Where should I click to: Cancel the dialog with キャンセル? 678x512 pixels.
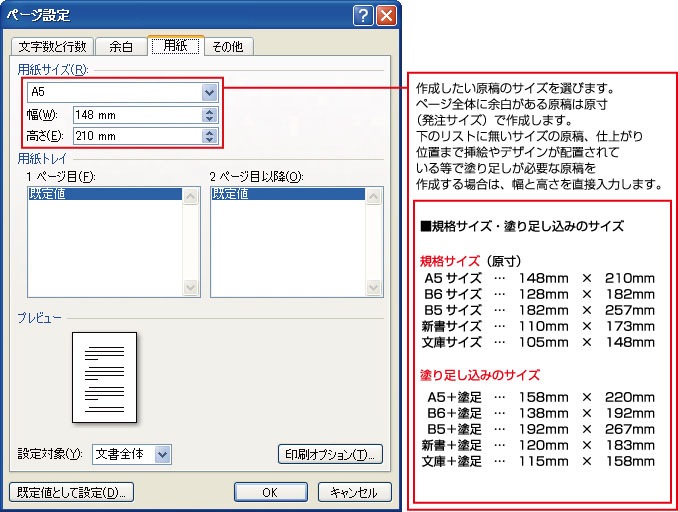pyautogui.click(x=354, y=492)
